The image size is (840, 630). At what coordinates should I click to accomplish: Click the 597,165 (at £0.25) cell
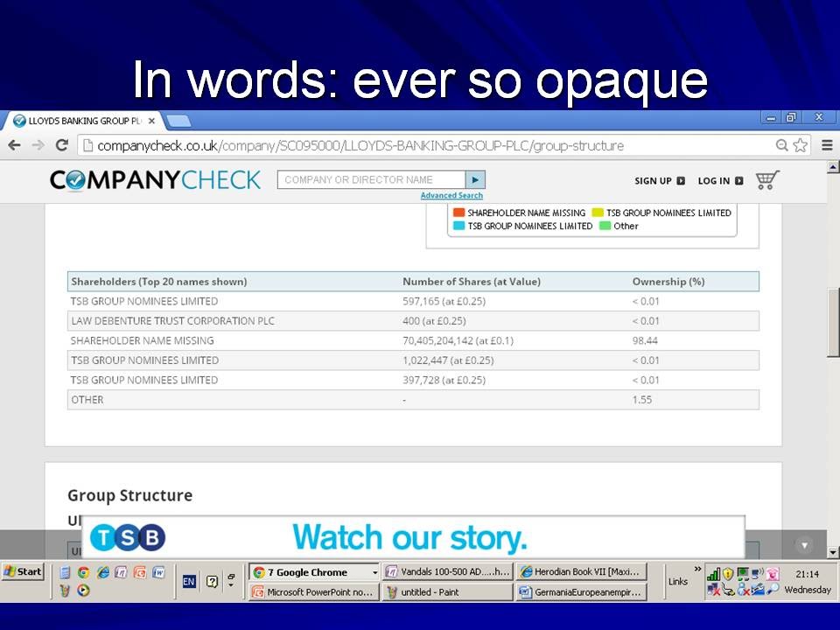click(444, 301)
